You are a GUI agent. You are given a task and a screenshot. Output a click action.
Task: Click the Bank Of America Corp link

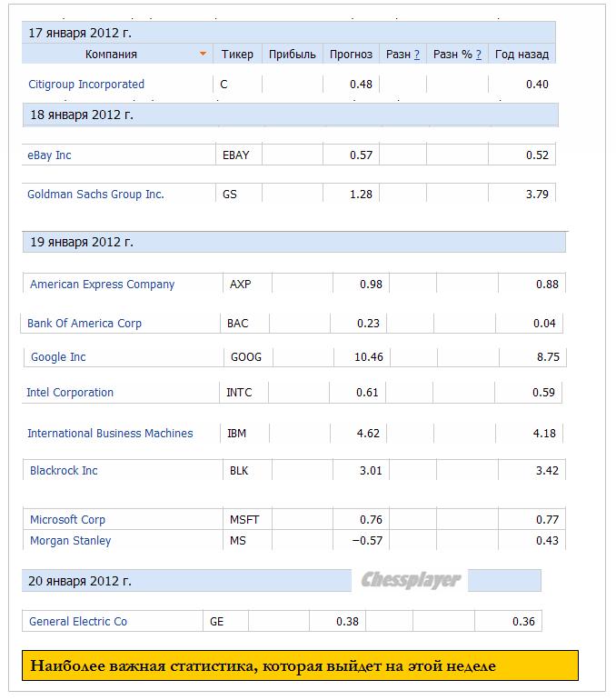[x=84, y=324]
